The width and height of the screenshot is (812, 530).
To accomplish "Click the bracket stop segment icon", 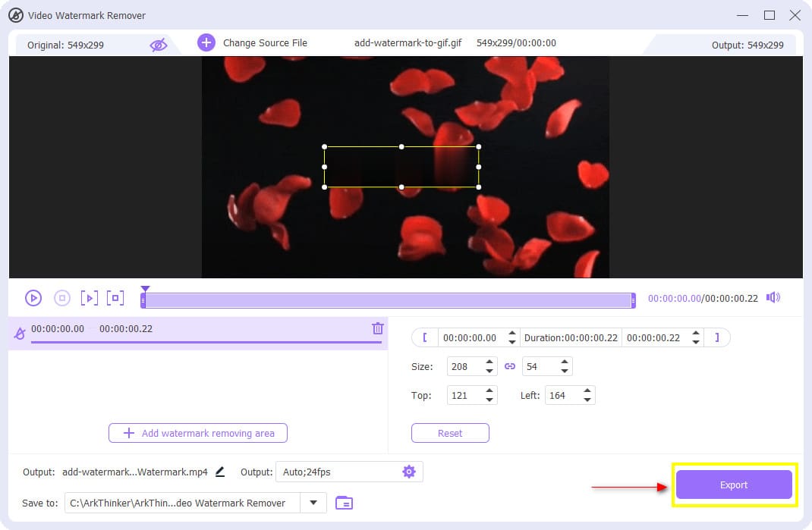I will pyautogui.click(x=115, y=298).
